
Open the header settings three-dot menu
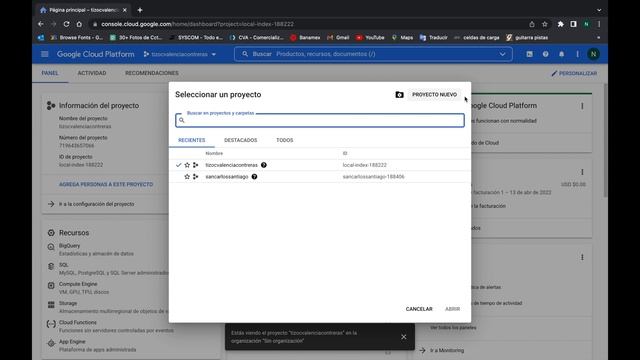pyautogui.click(x=577, y=54)
